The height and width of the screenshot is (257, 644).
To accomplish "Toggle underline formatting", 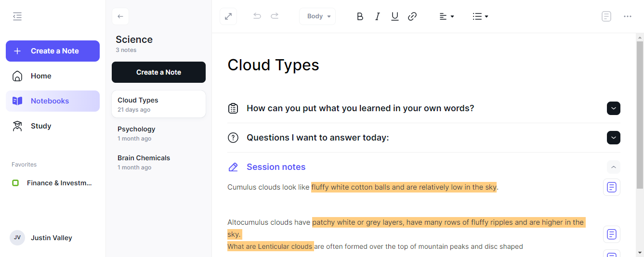I will (395, 16).
